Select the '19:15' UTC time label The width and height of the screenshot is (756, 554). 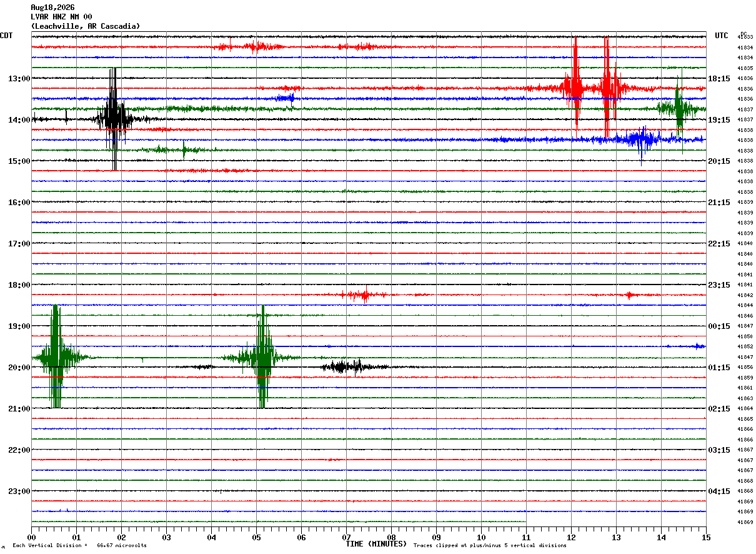(719, 120)
